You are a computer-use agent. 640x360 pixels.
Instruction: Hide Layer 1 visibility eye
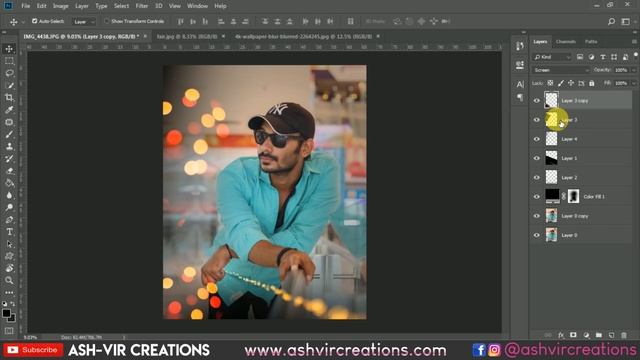pyautogui.click(x=537, y=158)
